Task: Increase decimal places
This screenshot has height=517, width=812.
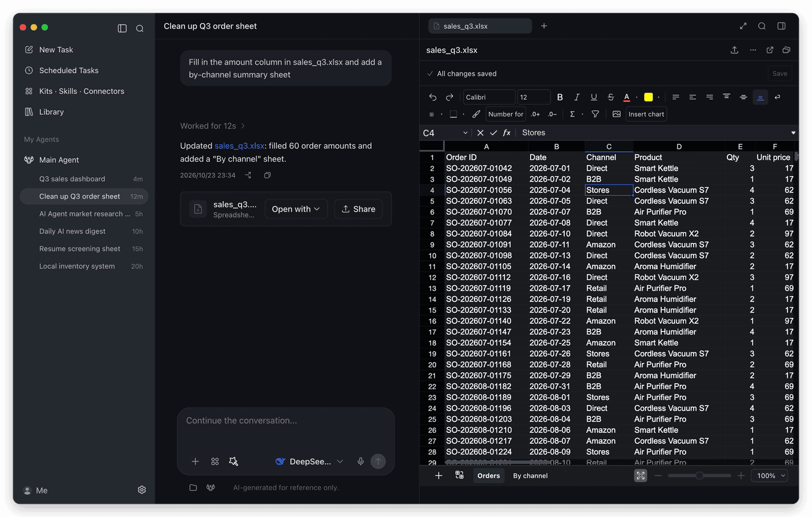Action: point(535,114)
